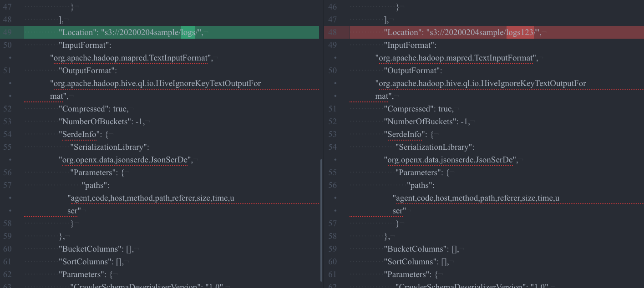Click "NumberOfBuckets": -1 in right pane
Image resolution: width=644 pixels, height=288 pixels.
(x=427, y=121)
